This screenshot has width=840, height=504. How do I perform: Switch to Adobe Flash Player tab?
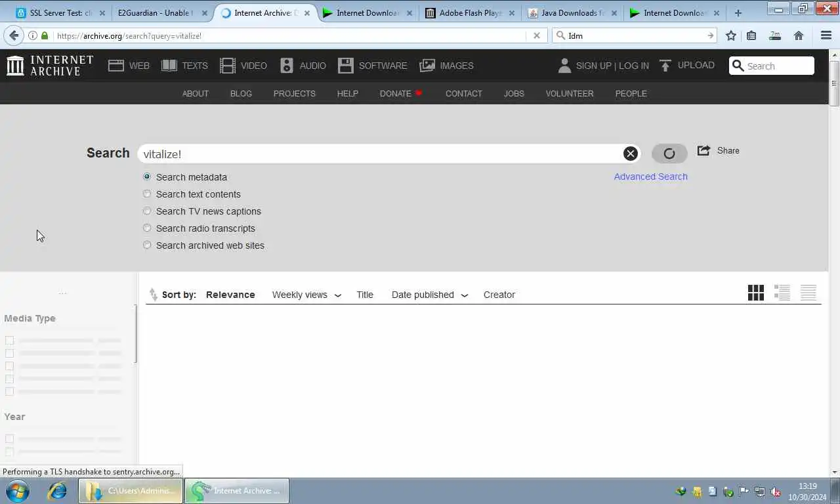click(x=470, y=12)
